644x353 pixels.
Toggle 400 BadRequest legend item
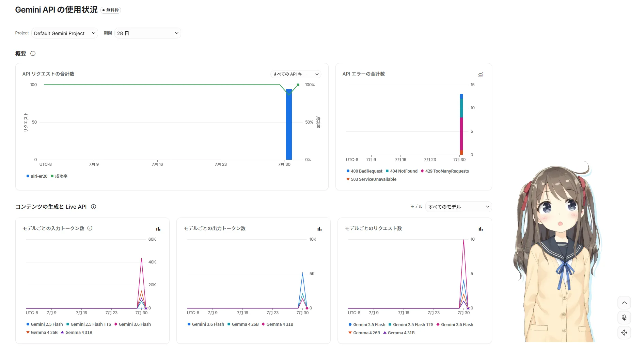[x=364, y=171]
